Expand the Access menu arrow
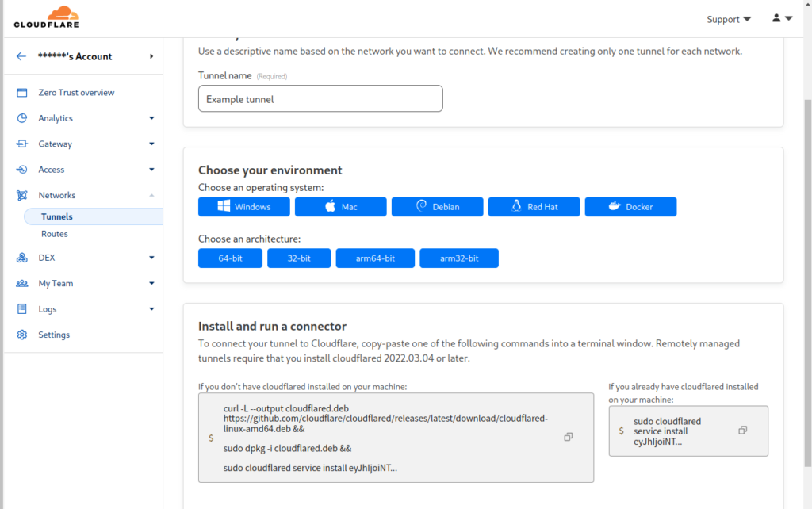This screenshot has height=509, width=812. click(x=151, y=170)
